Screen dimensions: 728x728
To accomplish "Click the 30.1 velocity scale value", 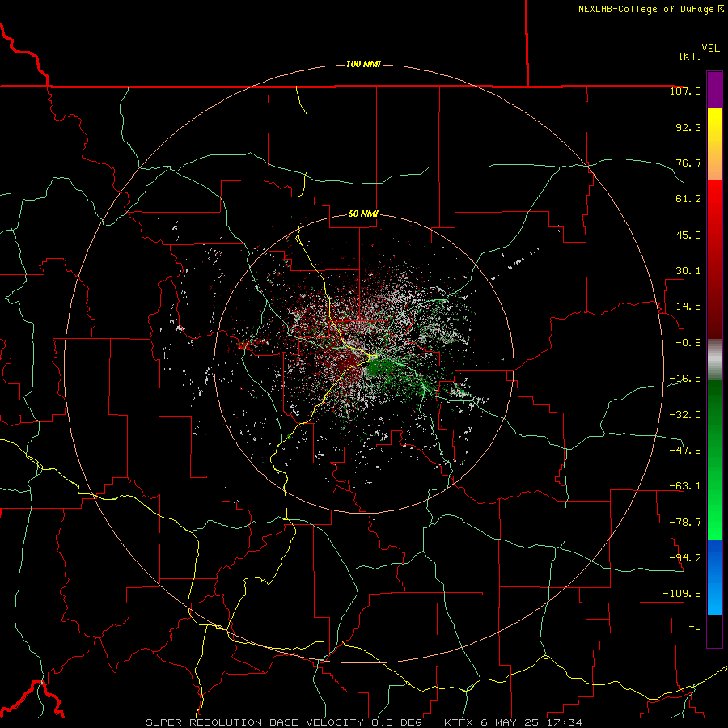I will (688, 271).
